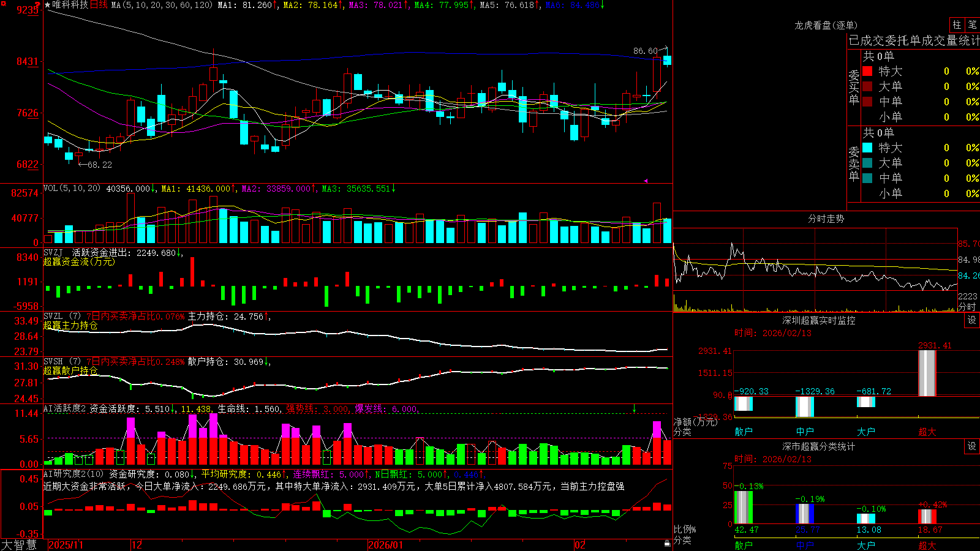980x551 pixels.
Task: Open 设 settings for 深市超赢分类统计
Action: pyautogui.click(x=972, y=446)
